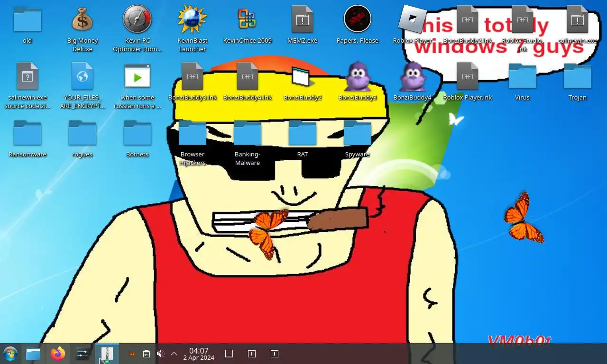Open the Virus folder
This screenshot has height=364, width=607.
(x=523, y=76)
